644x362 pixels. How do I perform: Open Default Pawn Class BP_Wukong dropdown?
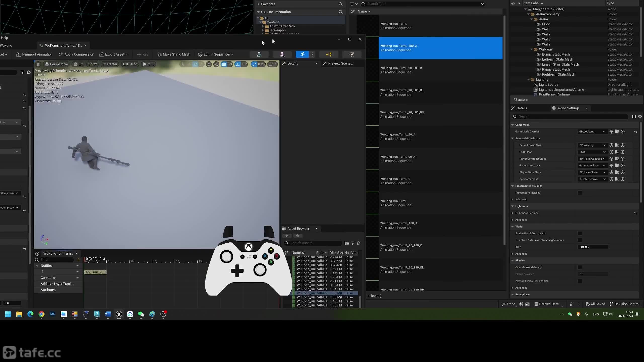tap(592, 145)
